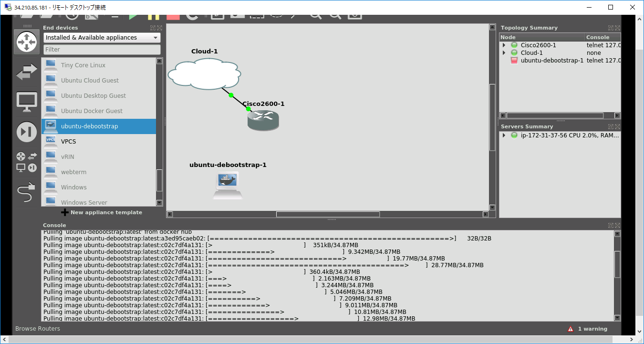
Task: Maximize the Remote Desktop window
Action: [x=611, y=7]
